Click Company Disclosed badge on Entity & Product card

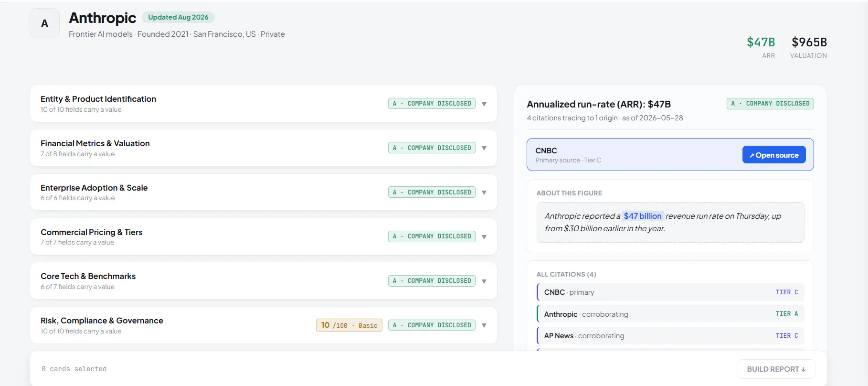point(432,103)
